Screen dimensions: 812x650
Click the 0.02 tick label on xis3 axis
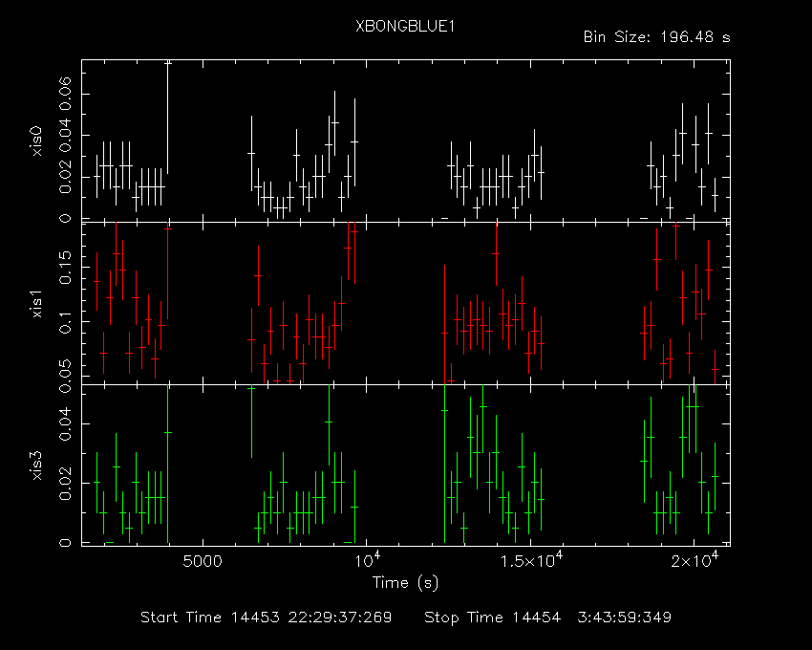66,483
